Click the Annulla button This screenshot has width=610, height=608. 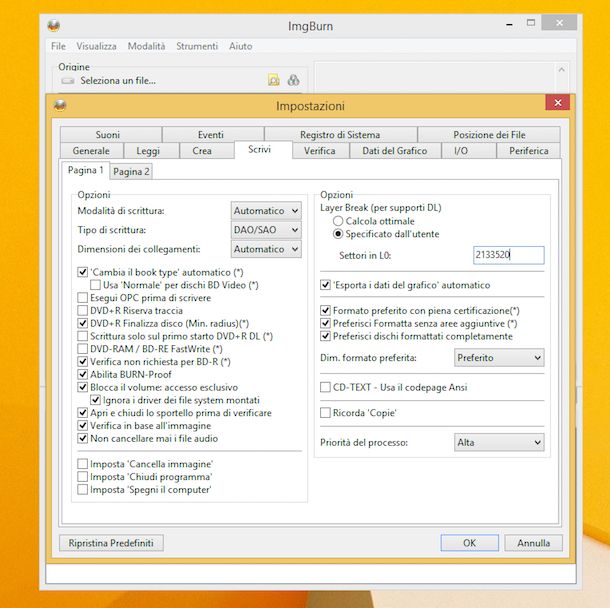click(533, 543)
